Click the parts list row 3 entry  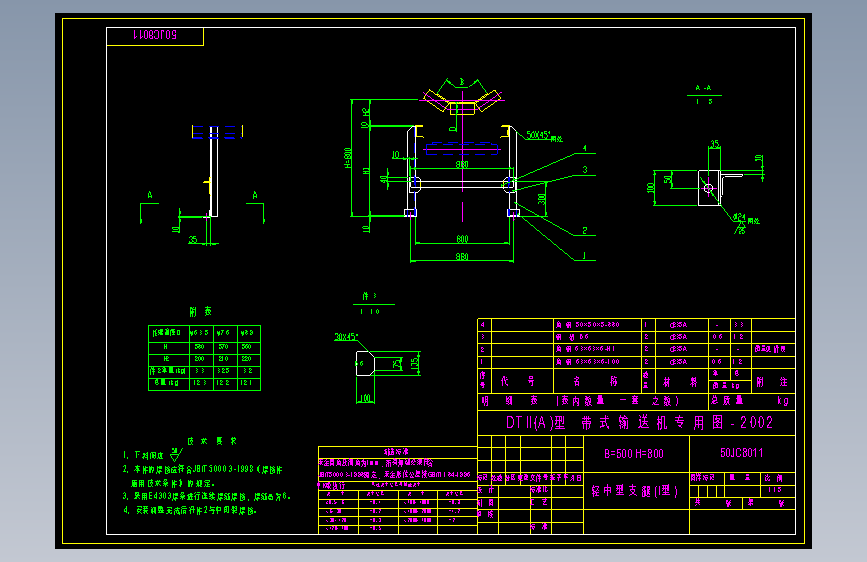click(636, 337)
